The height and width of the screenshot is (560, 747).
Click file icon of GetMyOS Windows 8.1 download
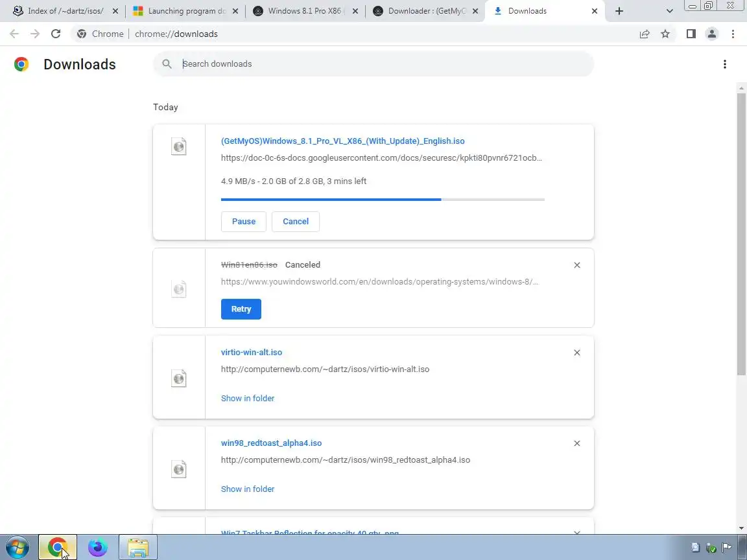[x=179, y=146]
